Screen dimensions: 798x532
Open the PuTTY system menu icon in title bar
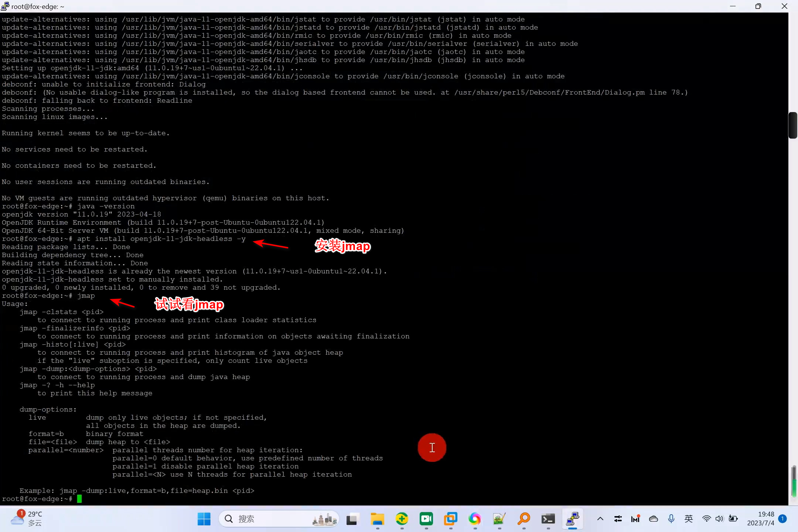coord(5,6)
